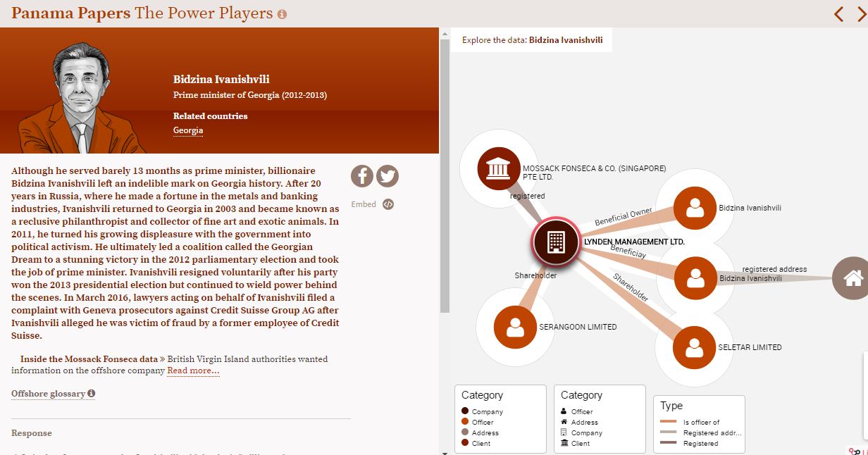The image size is (868, 455).
Task: Click the 'Registered addr...' line swatch
Action: [x=668, y=432]
